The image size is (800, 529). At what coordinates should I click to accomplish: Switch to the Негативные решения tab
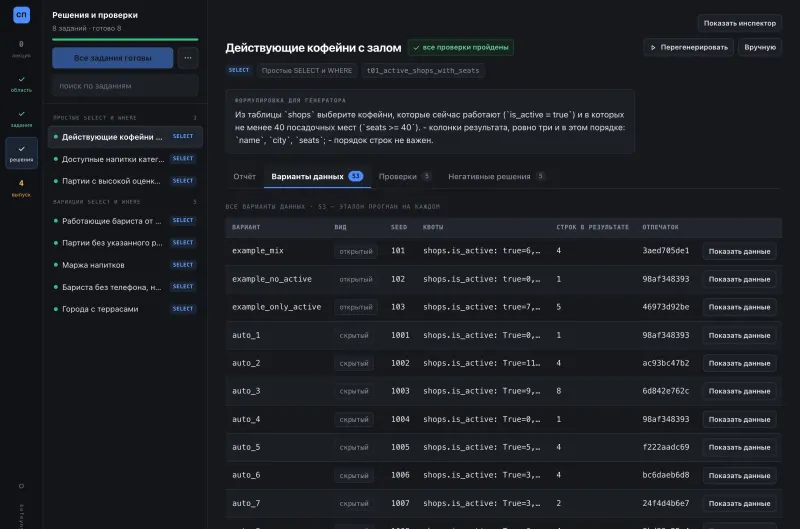tap(496, 177)
